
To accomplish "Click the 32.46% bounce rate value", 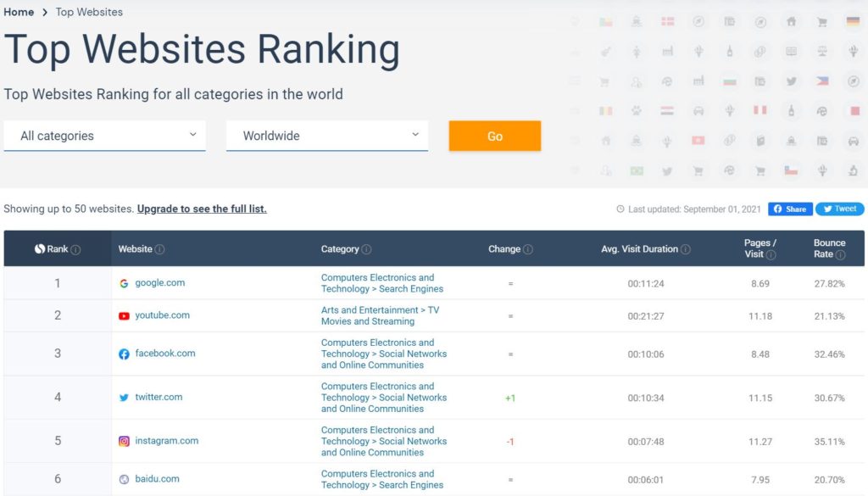I will coord(829,354).
